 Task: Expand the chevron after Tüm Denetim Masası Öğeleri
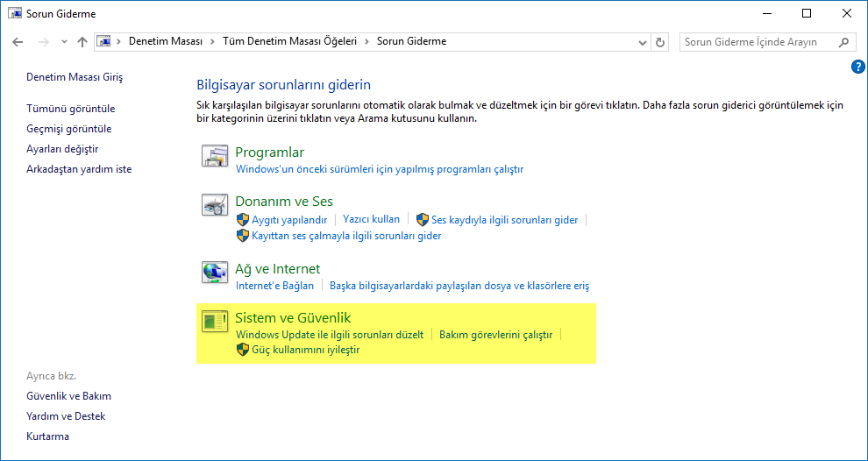click(367, 41)
